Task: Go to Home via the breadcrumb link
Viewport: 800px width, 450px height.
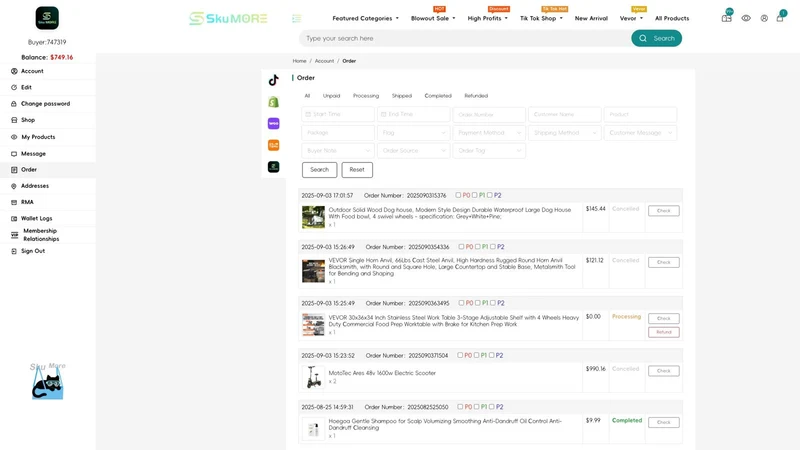Action: point(299,61)
